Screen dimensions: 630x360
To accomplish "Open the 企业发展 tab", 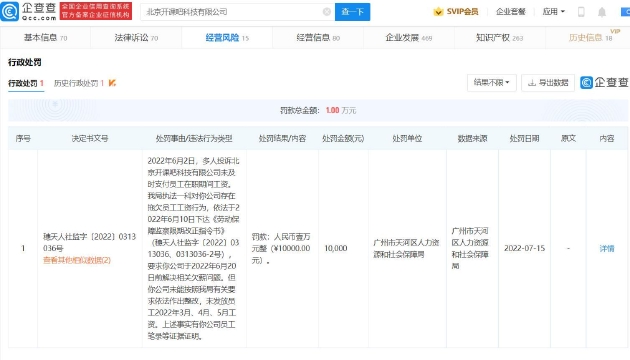I will [409, 38].
